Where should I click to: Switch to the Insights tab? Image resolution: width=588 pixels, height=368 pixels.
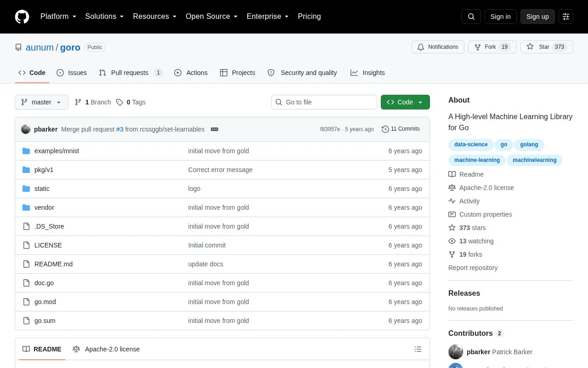[x=367, y=73]
